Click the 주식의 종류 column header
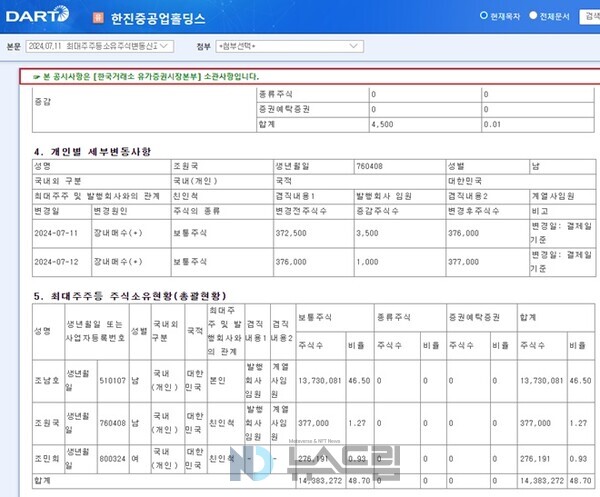Image resolution: width=600 pixels, height=497 pixels. click(196, 211)
